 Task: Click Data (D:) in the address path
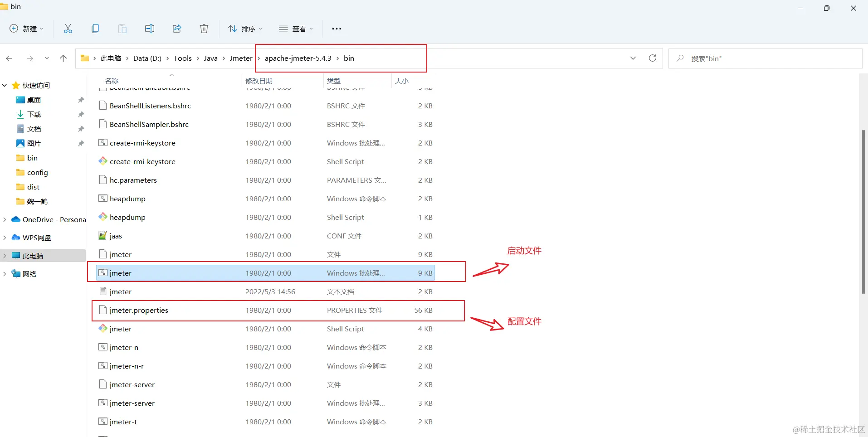pos(147,58)
